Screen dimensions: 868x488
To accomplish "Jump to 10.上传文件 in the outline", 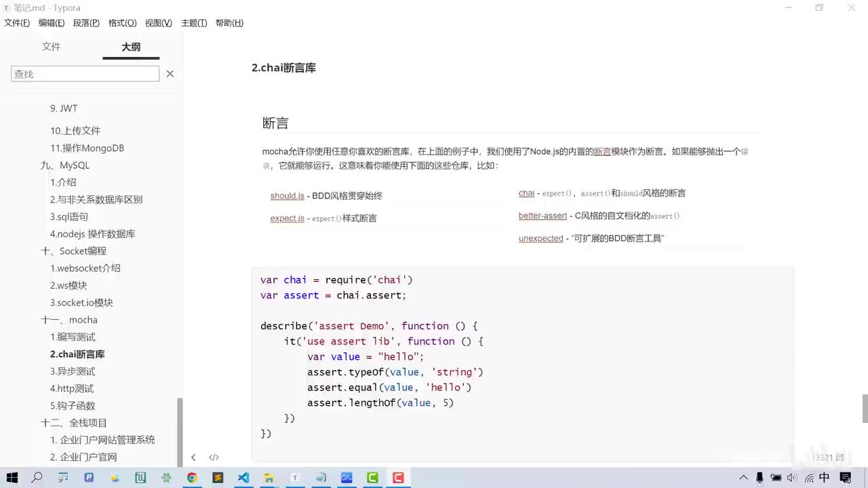I will (x=75, y=131).
